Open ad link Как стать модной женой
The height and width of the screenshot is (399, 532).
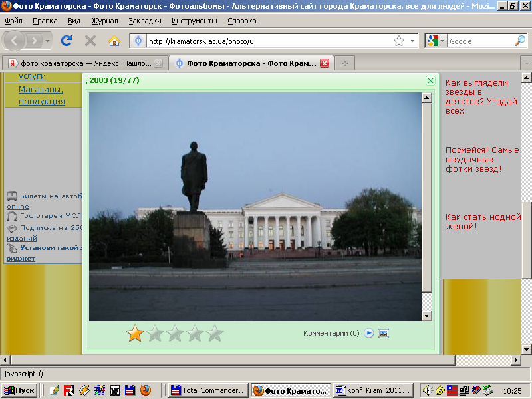tap(483, 221)
